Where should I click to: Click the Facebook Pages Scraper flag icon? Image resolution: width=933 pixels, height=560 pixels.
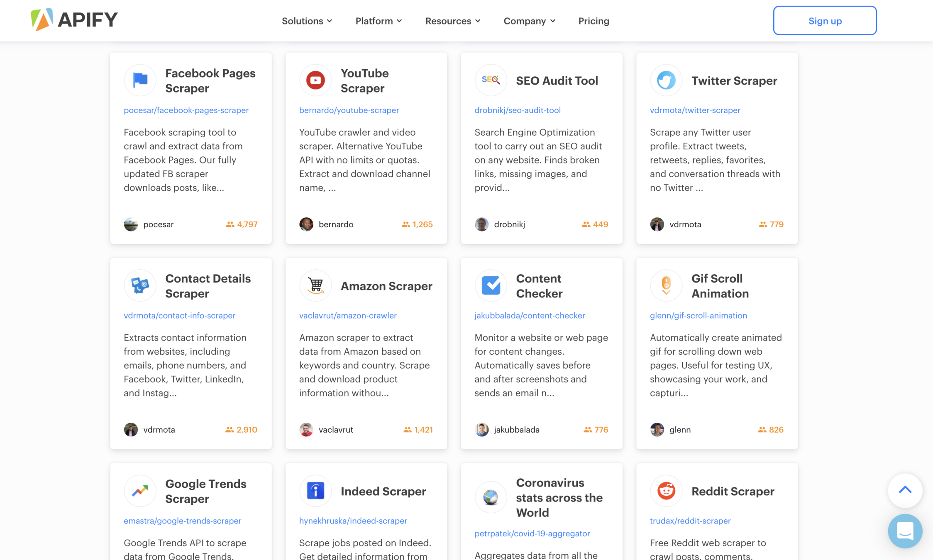pyautogui.click(x=140, y=80)
